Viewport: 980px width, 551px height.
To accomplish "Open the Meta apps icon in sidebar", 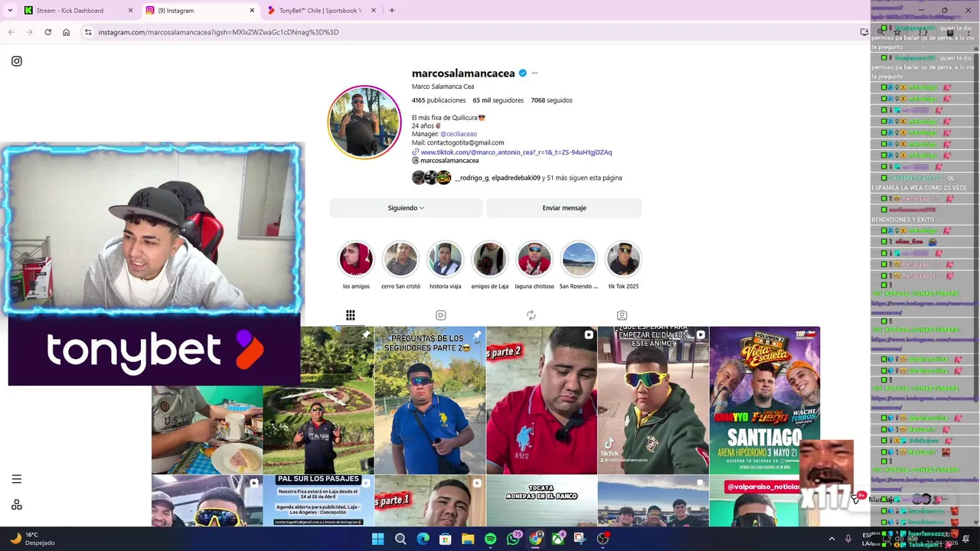I will coord(17,504).
